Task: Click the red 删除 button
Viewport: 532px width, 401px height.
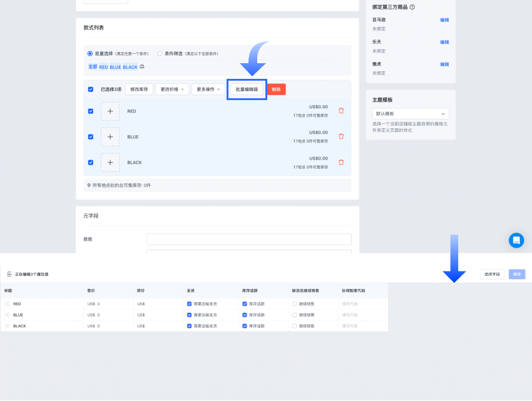Action: pyautogui.click(x=276, y=89)
